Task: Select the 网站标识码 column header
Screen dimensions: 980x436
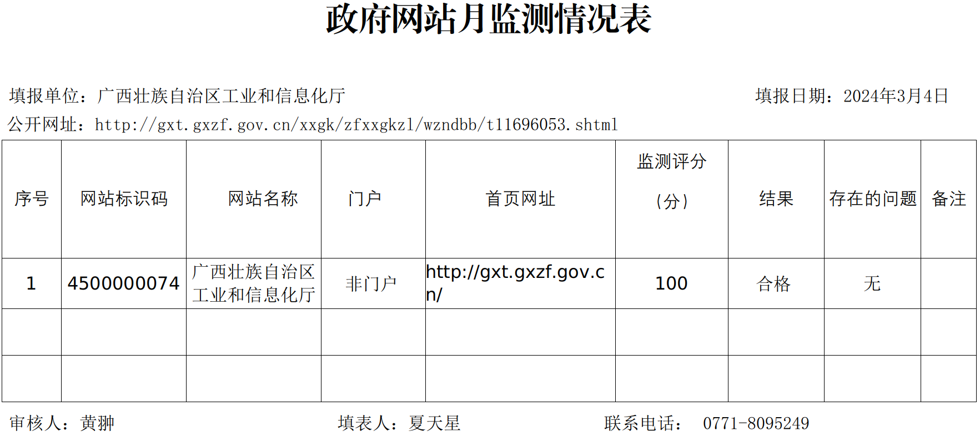Action: click(x=124, y=199)
